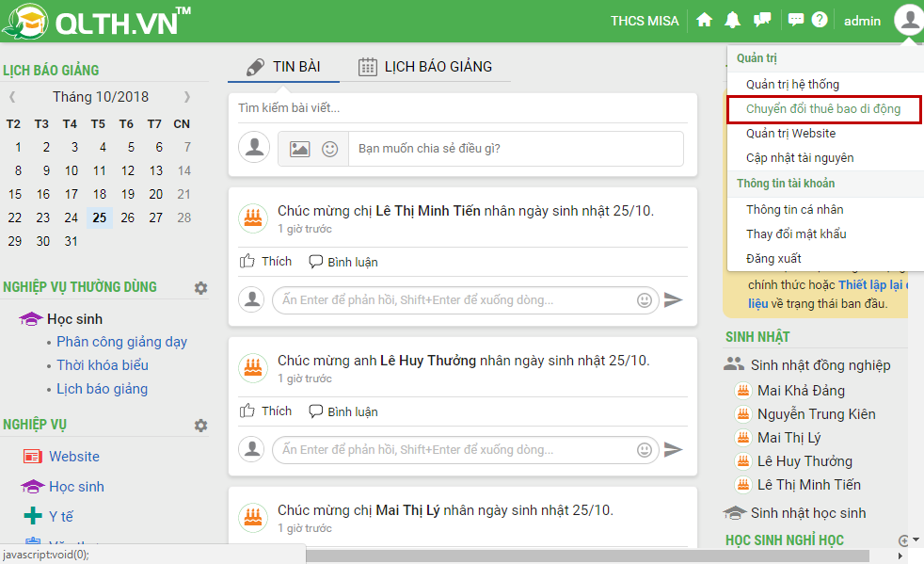Go to home via house icon

[x=704, y=20]
